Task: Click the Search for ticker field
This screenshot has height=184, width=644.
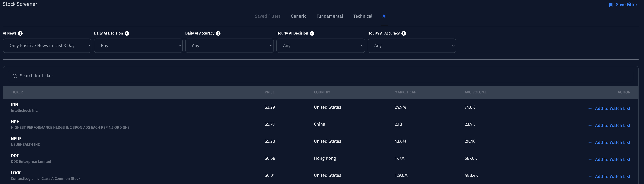Action: 150,76
